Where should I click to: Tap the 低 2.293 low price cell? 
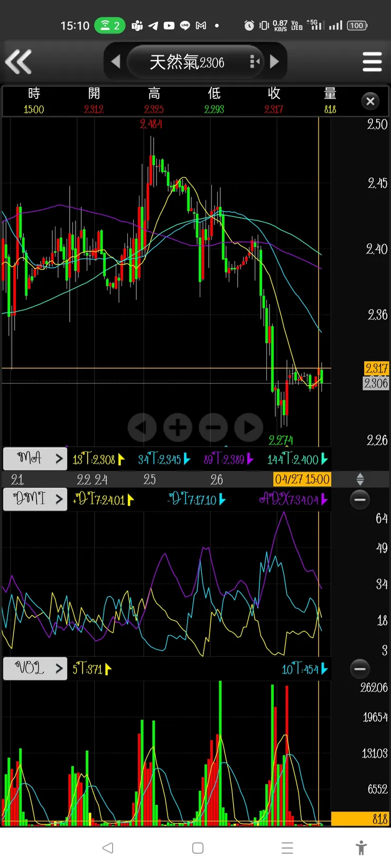(x=214, y=101)
